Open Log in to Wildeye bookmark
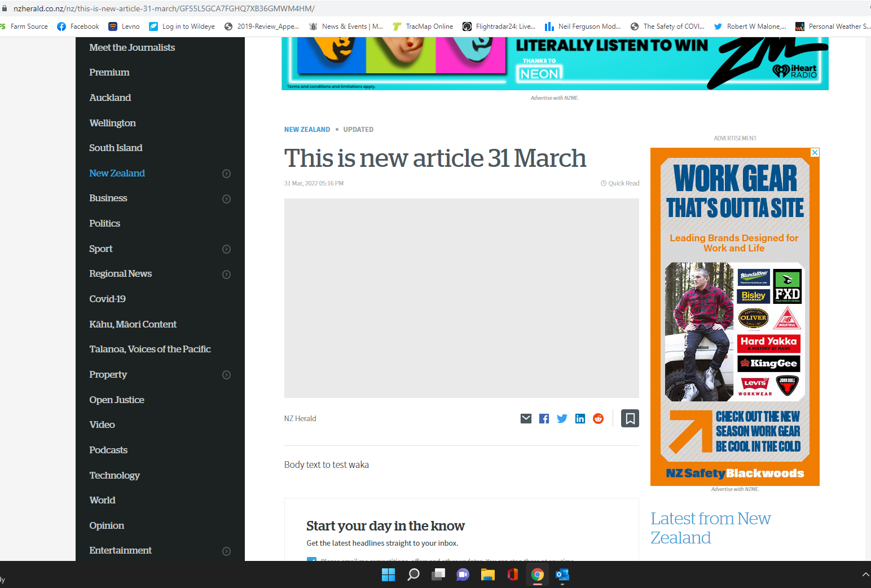 coord(182,26)
